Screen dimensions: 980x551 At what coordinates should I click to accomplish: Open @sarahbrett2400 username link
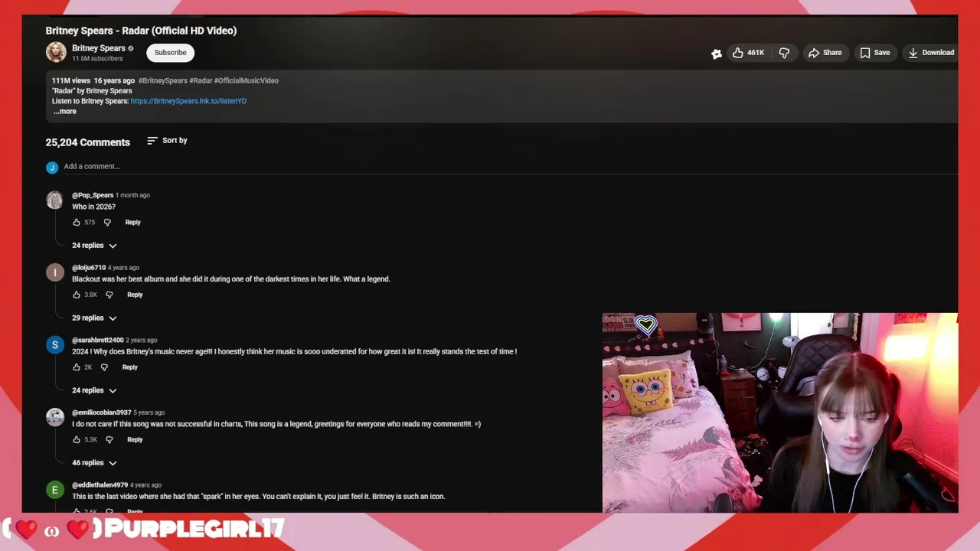click(x=97, y=340)
